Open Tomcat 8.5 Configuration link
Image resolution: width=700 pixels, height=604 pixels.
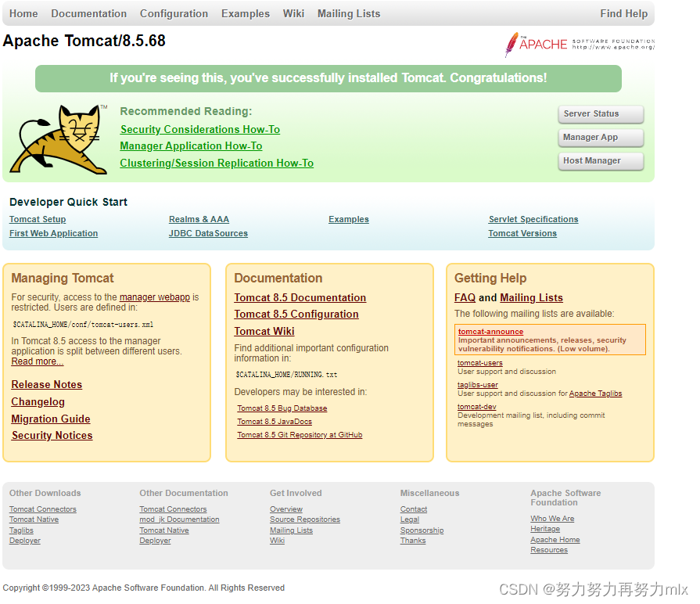coord(296,315)
